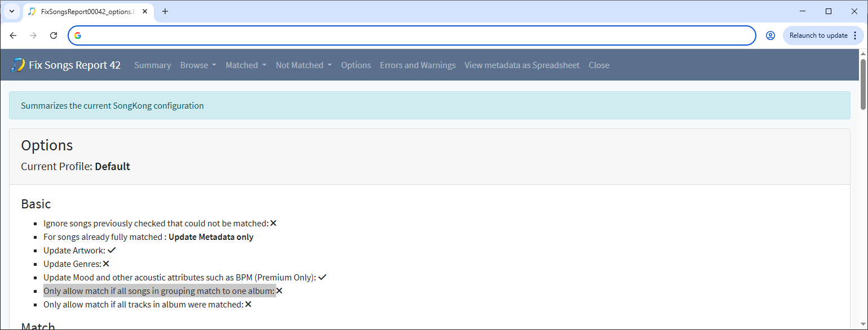Viewport: 868px width, 330px height.
Task: Click 'Update Artwork' option text
Action: click(x=74, y=251)
